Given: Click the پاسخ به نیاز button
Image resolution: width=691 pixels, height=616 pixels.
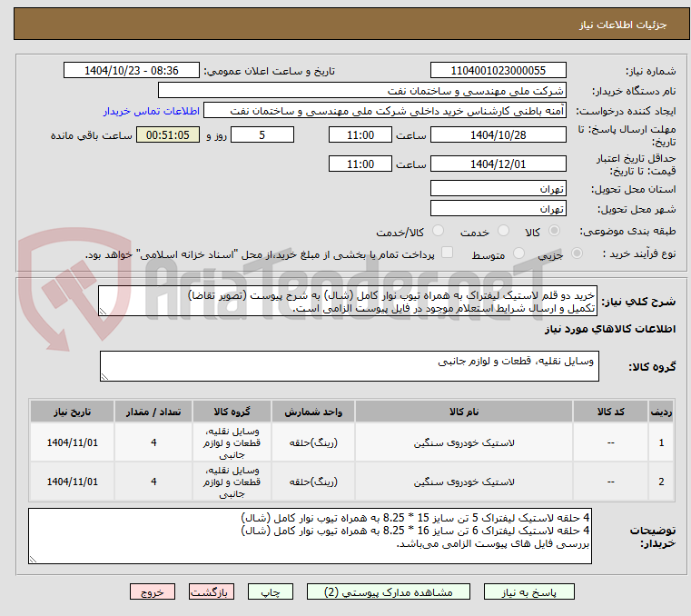Looking at the screenshot, I should point(528,591).
